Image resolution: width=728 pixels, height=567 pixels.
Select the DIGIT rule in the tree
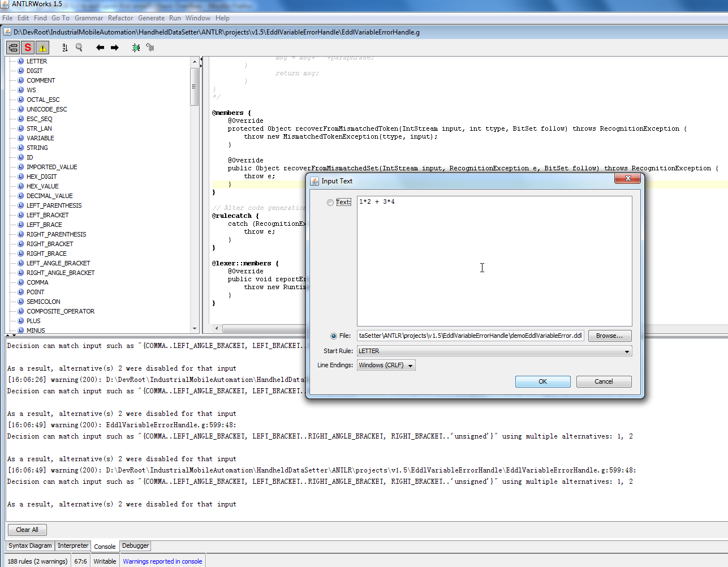(x=35, y=71)
